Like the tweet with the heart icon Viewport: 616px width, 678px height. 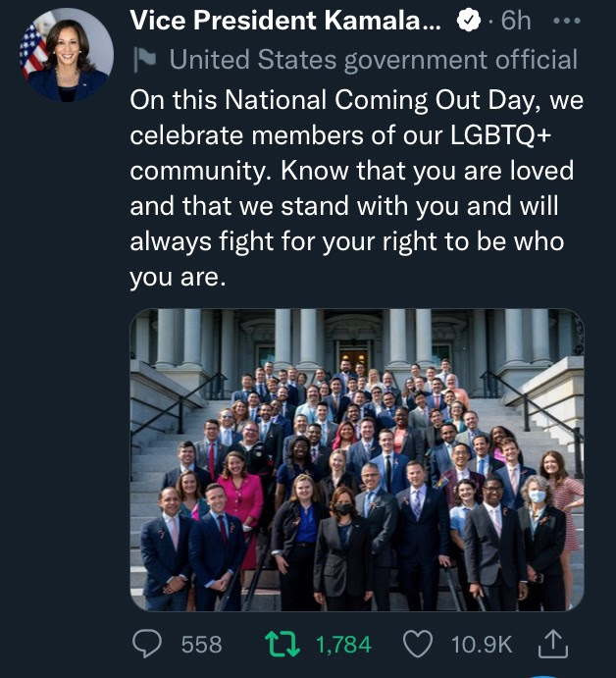[419, 644]
